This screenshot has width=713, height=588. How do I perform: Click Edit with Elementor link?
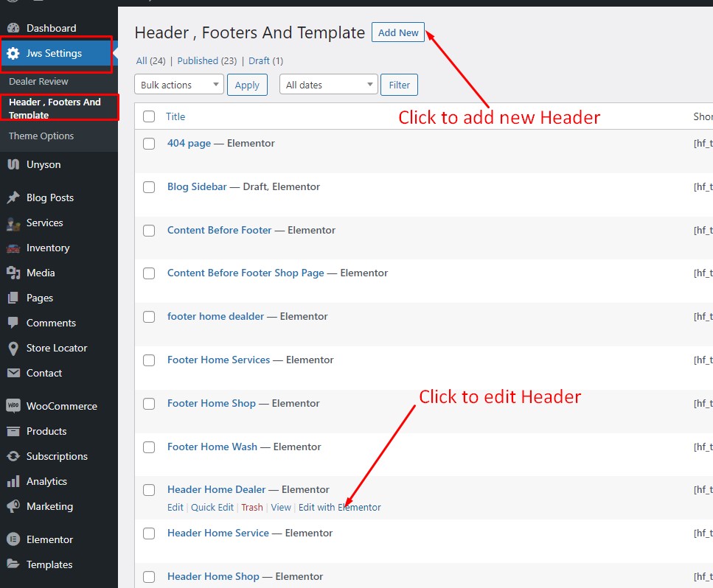[339, 507]
